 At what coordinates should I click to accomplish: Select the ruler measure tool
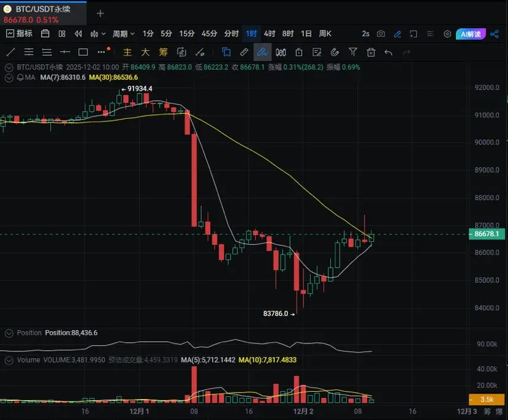244,52
